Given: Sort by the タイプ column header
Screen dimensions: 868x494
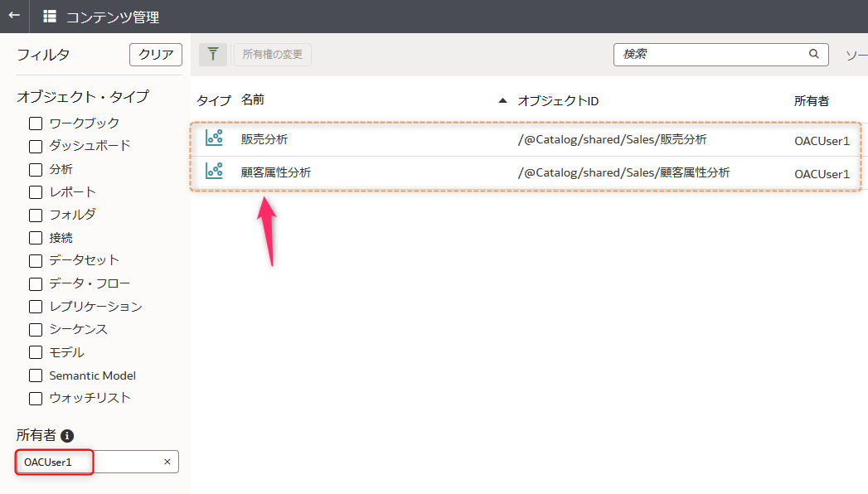Looking at the screenshot, I should pyautogui.click(x=214, y=100).
